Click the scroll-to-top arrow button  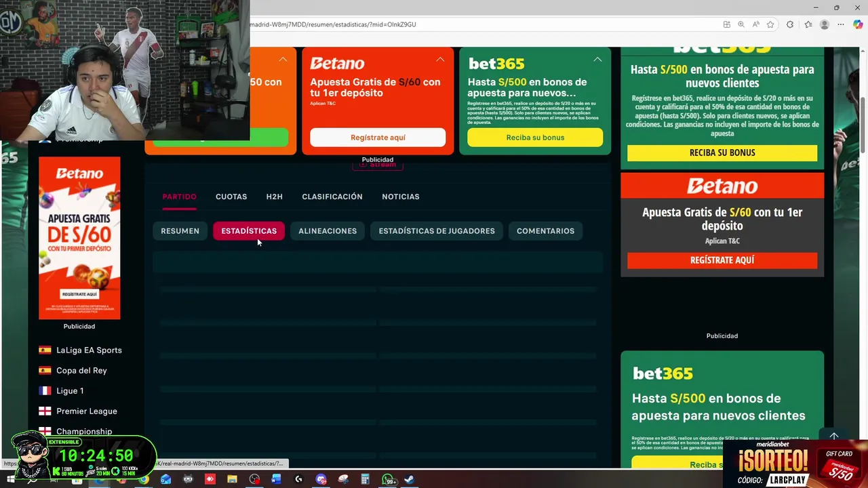pyautogui.click(x=834, y=436)
